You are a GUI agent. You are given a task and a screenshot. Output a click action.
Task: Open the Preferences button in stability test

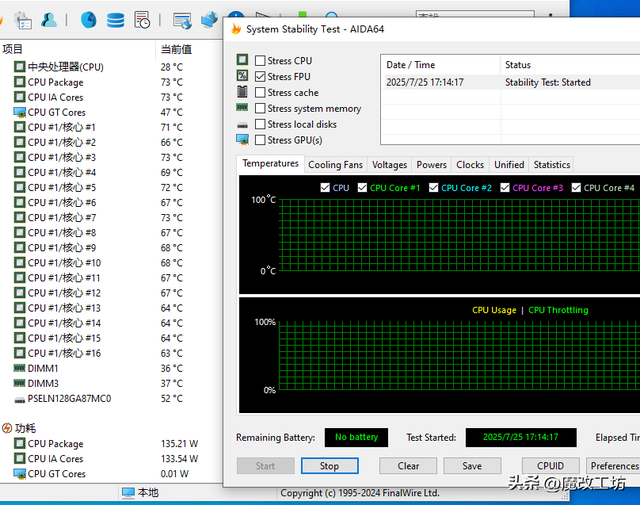click(613, 466)
